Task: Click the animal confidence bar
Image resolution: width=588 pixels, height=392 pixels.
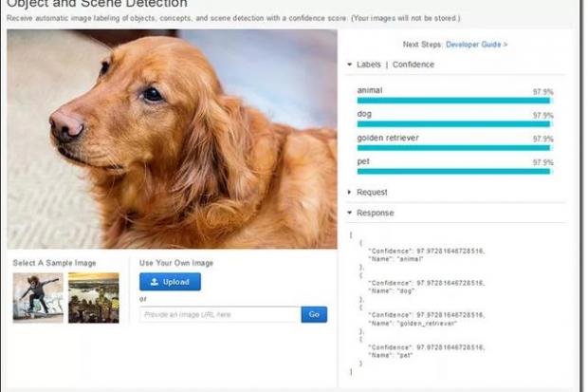Action: tap(454, 101)
